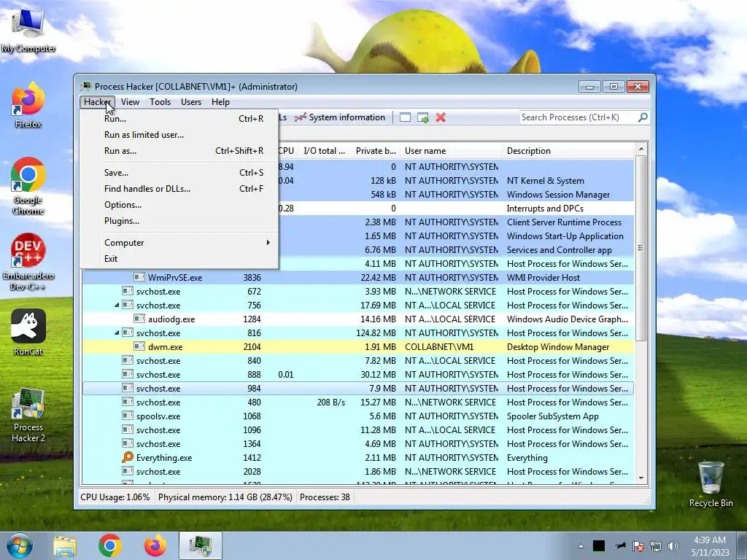Screen dimensions: 747x560
Task: Click the CPU column header
Action: click(x=287, y=151)
